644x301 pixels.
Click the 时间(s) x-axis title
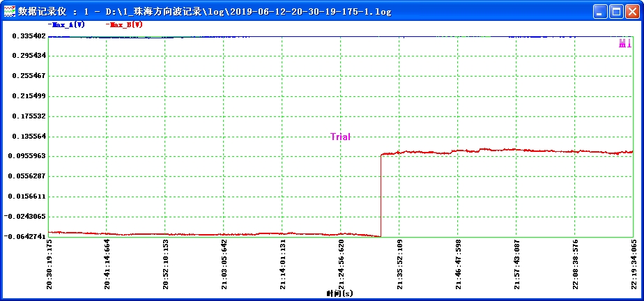[339, 294]
